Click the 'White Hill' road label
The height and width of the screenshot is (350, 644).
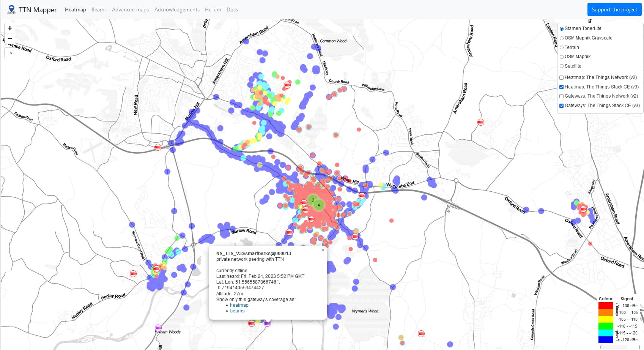[x=350, y=180]
